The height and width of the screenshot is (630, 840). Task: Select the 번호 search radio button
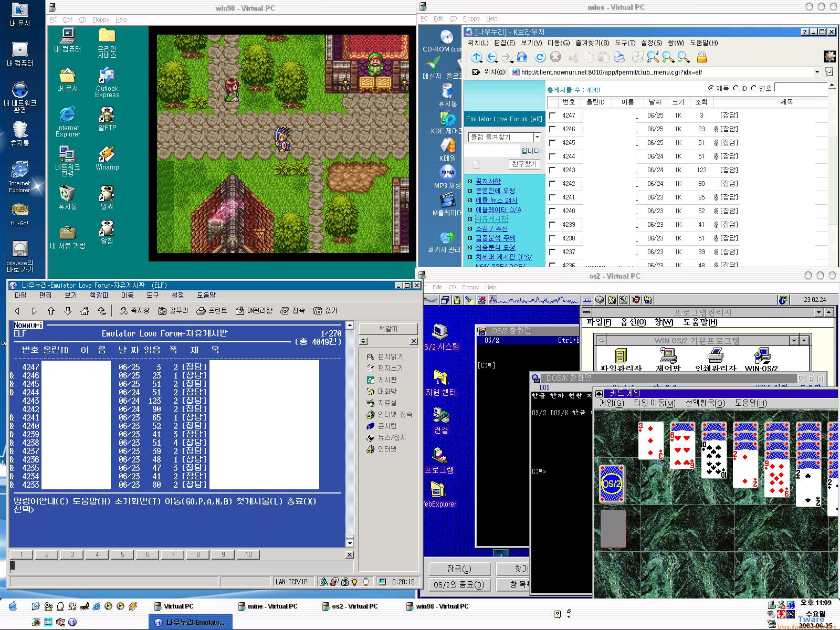[753, 88]
